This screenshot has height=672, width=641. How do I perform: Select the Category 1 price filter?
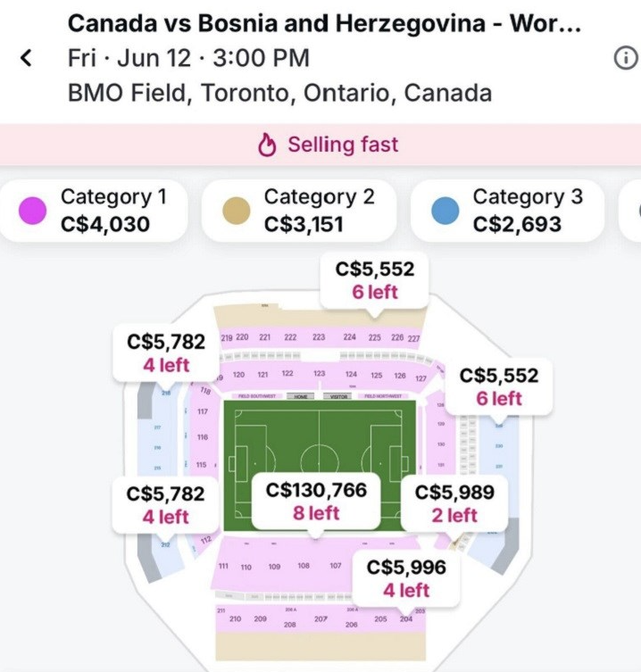(x=96, y=211)
